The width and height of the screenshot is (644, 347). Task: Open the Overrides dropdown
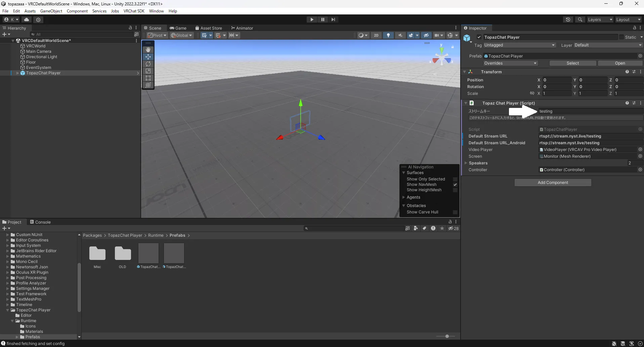(511, 63)
